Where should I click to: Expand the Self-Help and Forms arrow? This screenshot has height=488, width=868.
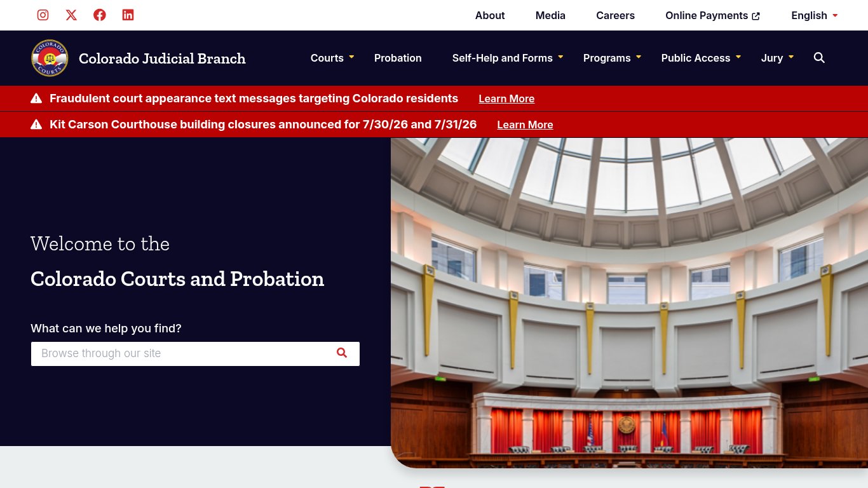[560, 57]
